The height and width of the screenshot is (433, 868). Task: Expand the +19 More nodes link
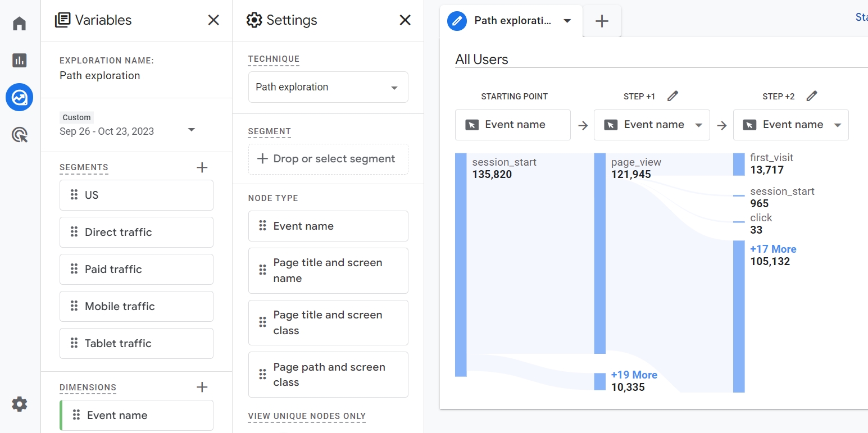[x=634, y=375]
